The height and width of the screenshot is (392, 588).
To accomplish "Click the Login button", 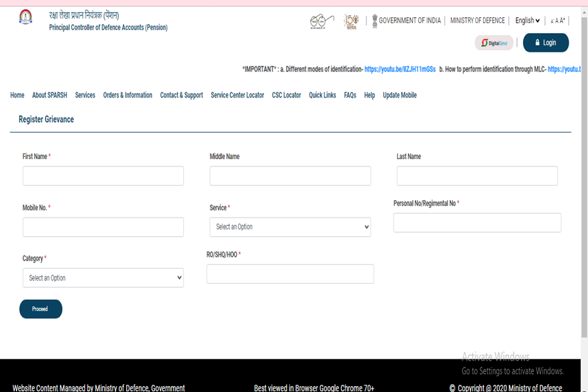I will tap(546, 42).
